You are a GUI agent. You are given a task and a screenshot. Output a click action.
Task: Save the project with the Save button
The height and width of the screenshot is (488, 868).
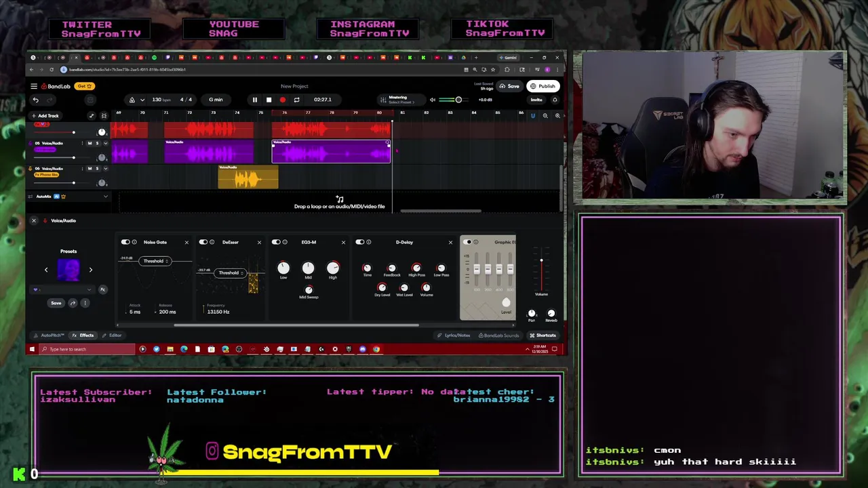pyautogui.click(x=510, y=86)
